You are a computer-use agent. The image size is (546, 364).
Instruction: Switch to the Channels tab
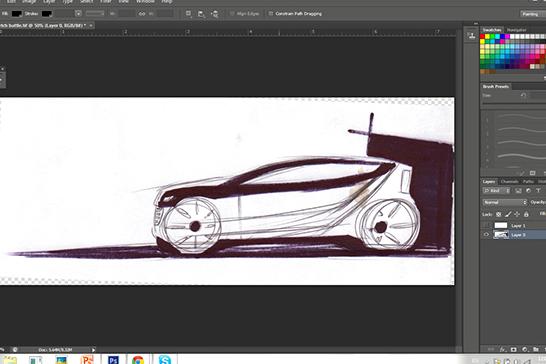(x=509, y=182)
